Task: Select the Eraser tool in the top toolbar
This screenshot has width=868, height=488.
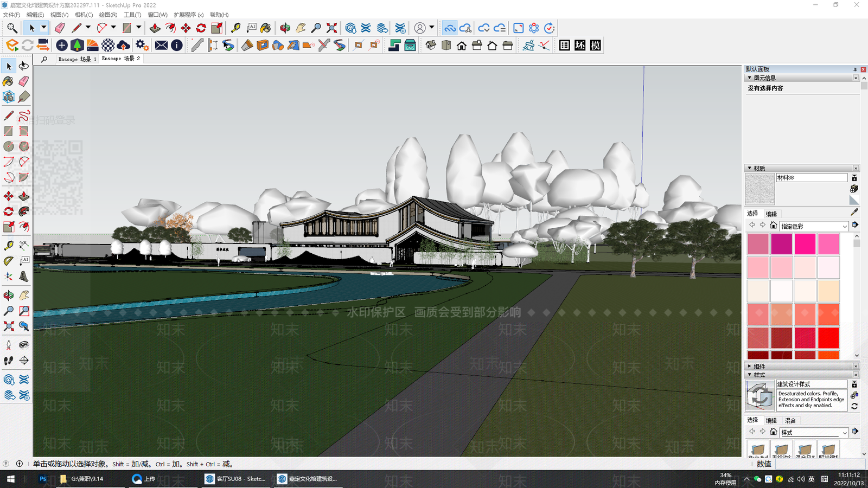Action: click(x=60, y=28)
